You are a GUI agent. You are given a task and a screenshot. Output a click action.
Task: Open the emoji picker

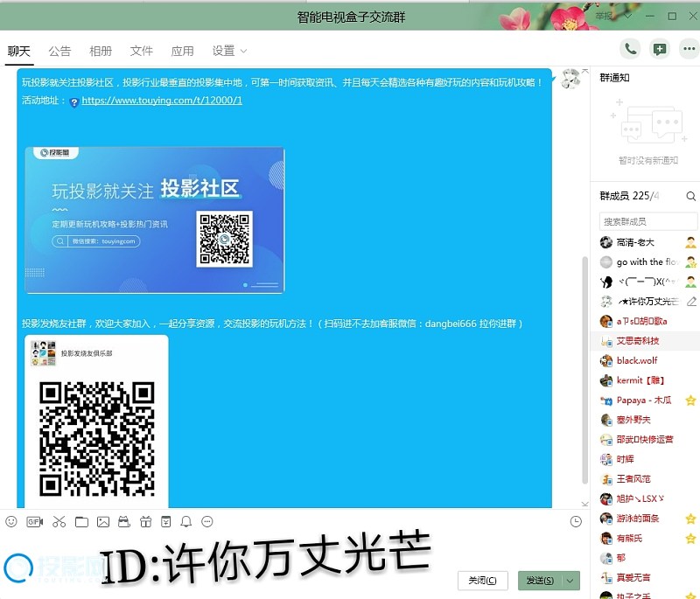(11, 521)
